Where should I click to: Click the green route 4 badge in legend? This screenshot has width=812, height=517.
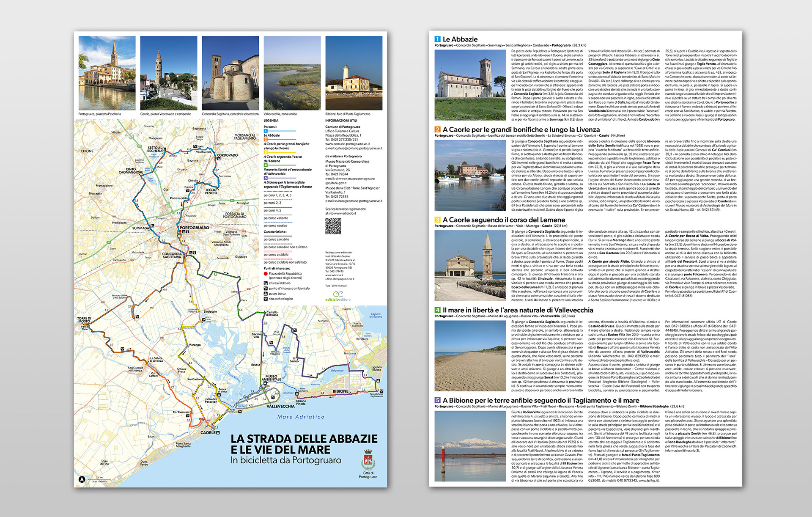(x=266, y=165)
